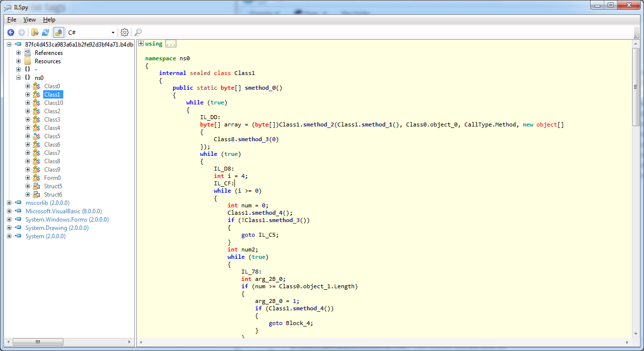Click the Class9 class icon
The width and height of the screenshot is (644, 351).
[36, 170]
